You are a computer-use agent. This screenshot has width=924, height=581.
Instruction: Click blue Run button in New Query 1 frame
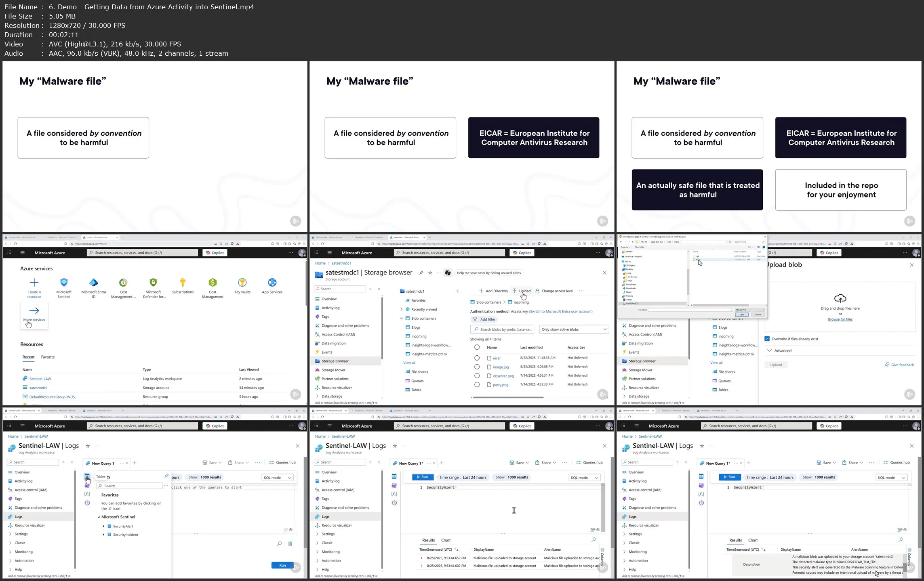coord(282,565)
